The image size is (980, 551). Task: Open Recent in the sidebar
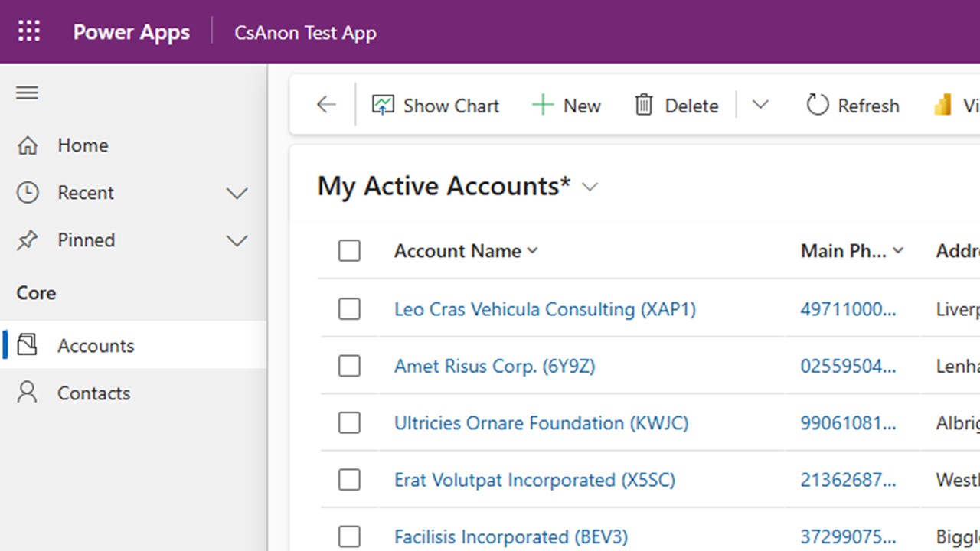coord(133,193)
